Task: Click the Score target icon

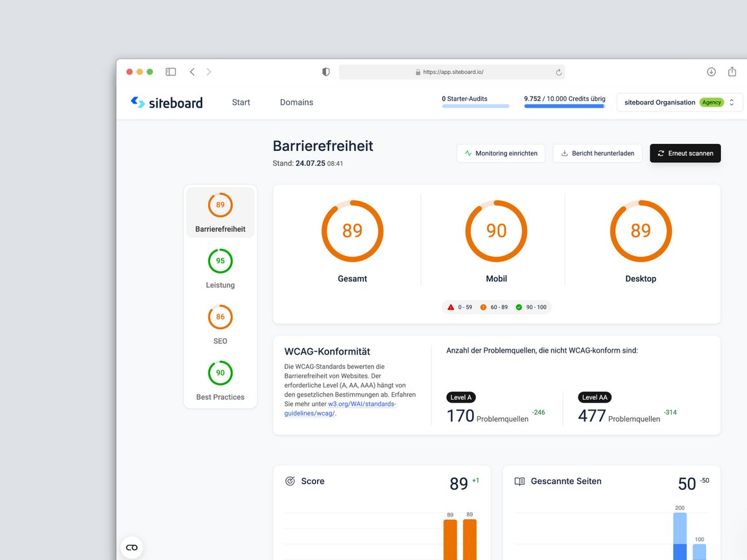Action: click(x=290, y=481)
